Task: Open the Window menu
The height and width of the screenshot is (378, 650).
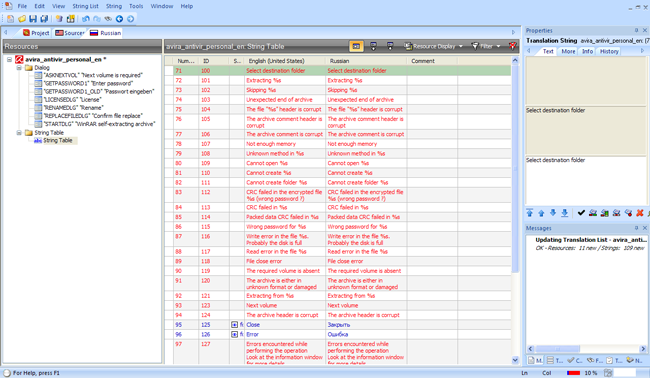Action: (x=162, y=6)
